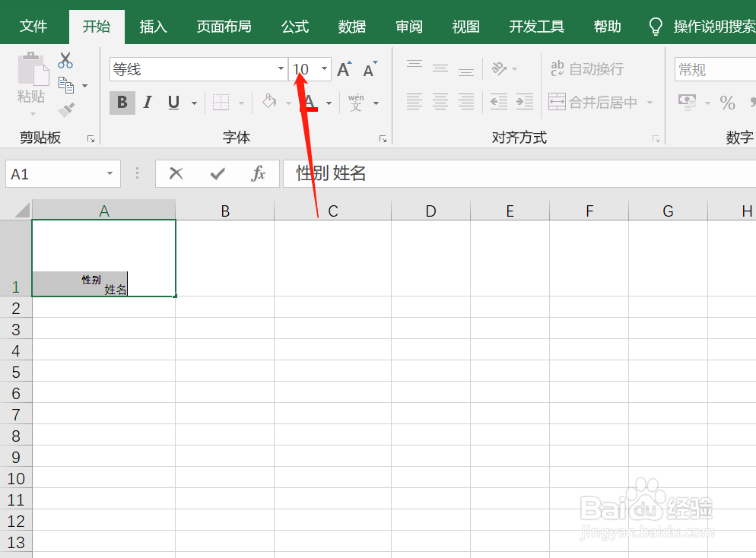The image size is (756, 558).
Task: Click the wén phonetic guide icon
Action: tap(356, 102)
